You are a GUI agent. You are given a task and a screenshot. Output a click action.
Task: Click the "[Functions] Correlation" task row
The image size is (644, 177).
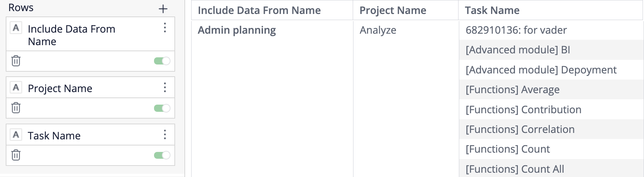coord(520,129)
